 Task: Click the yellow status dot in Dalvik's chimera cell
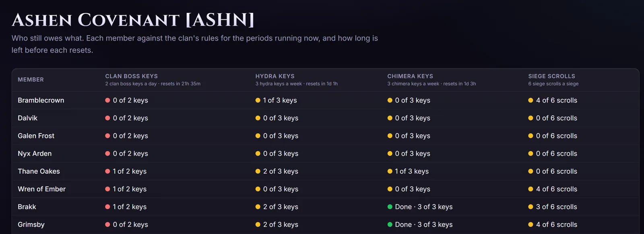[x=390, y=118]
